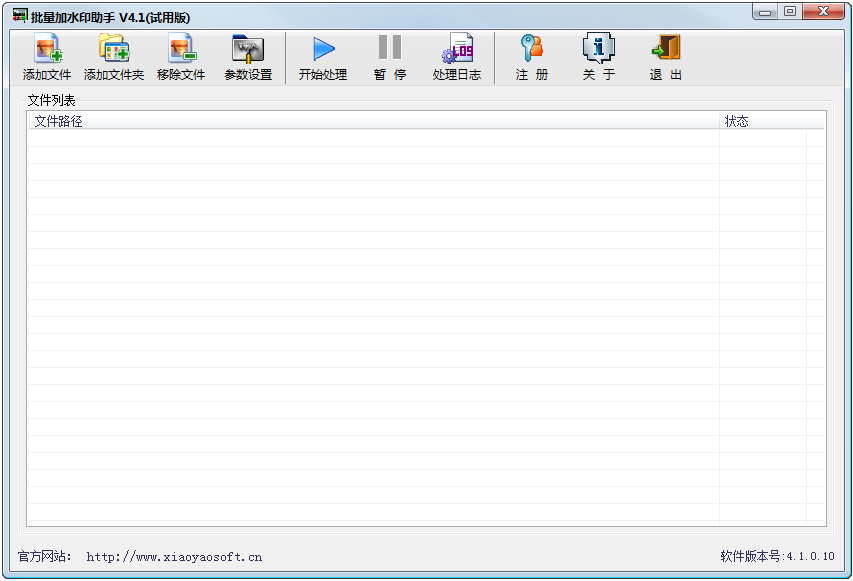Click the 状态 column header
Viewport: 853px width, 581px height.
tap(737, 121)
